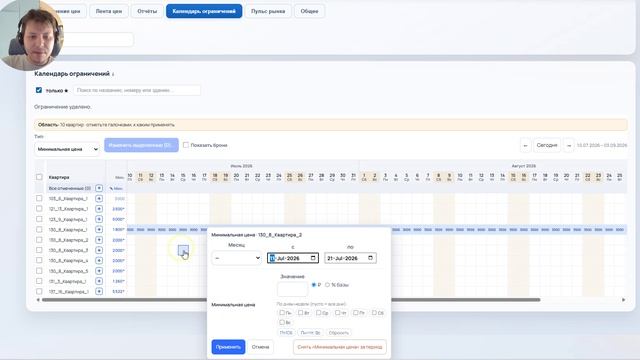
Task: Click the 'Сегодня' button
Action: tap(547, 145)
